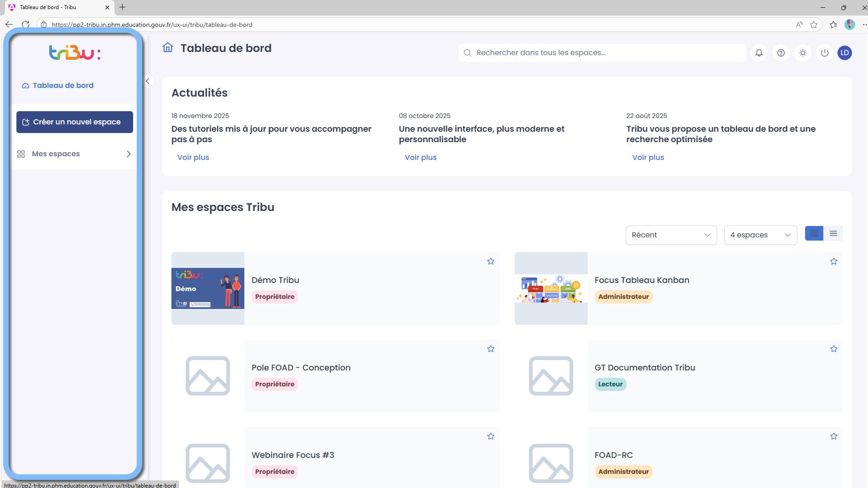Click the home icon beside the title
This screenshot has width=868, height=488.
(x=168, y=47)
